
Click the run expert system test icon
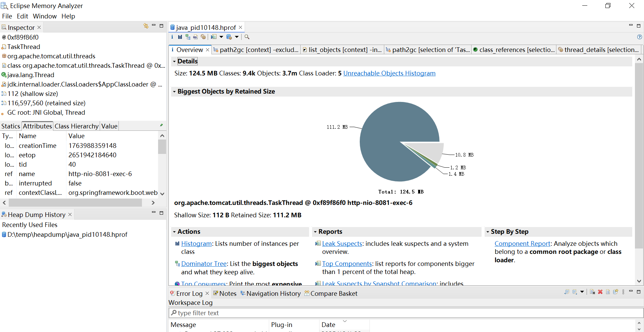pyautogui.click(x=213, y=37)
